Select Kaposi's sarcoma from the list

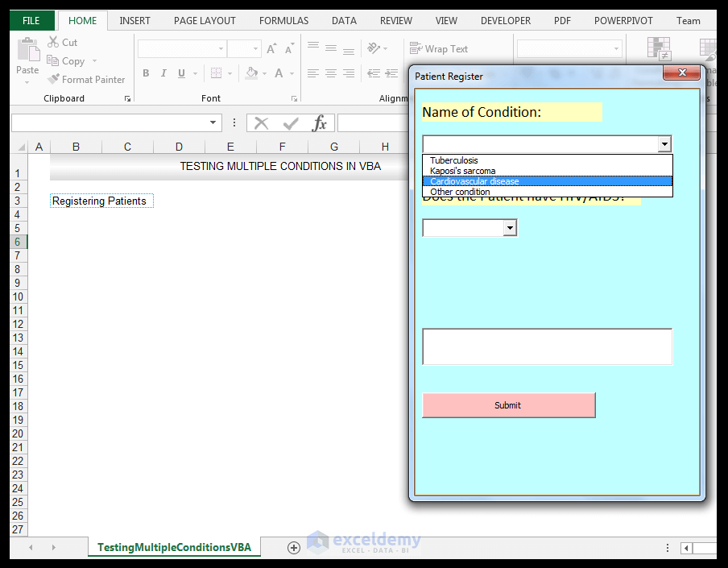tap(548, 171)
